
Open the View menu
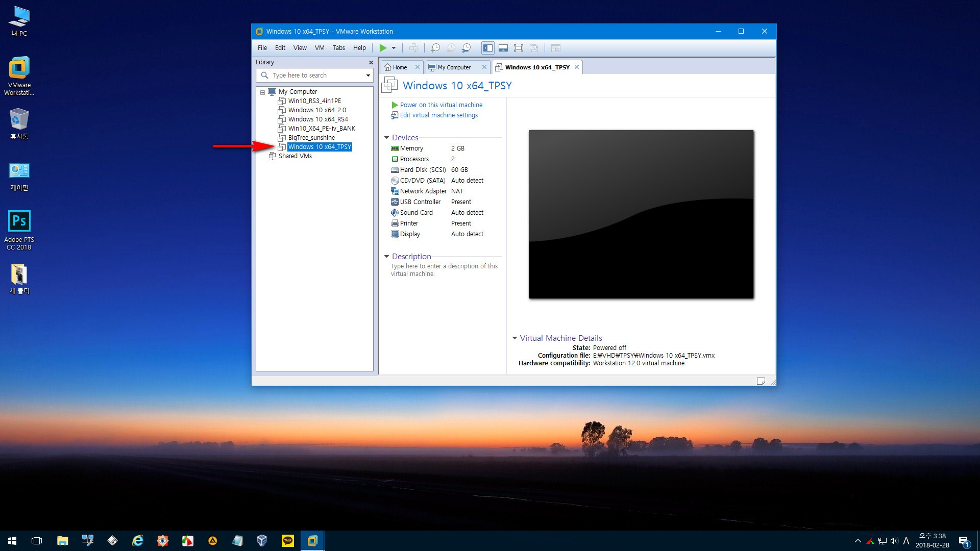click(x=300, y=48)
